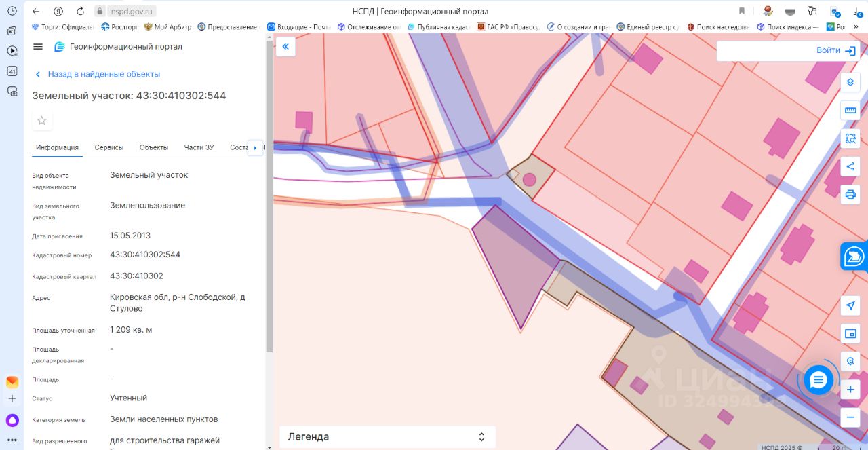The width and height of the screenshot is (868, 450).
Task: Open the Мой Арбитр bookmark
Action: click(169, 27)
